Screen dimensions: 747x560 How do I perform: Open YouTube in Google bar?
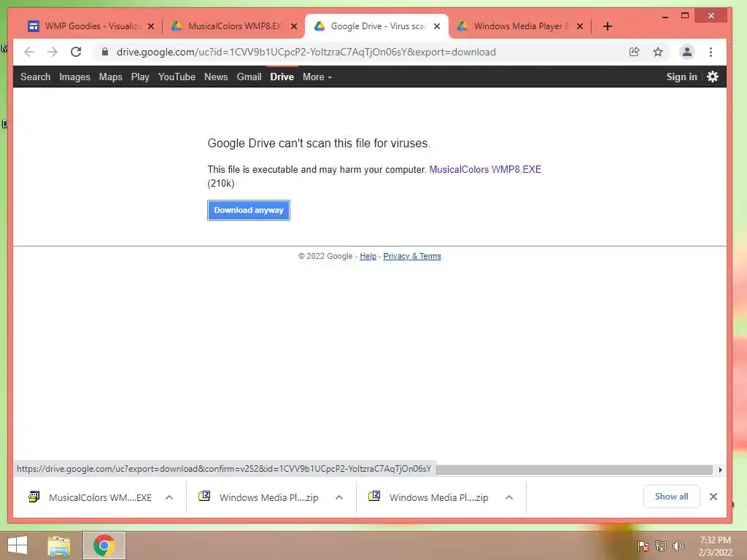(177, 77)
